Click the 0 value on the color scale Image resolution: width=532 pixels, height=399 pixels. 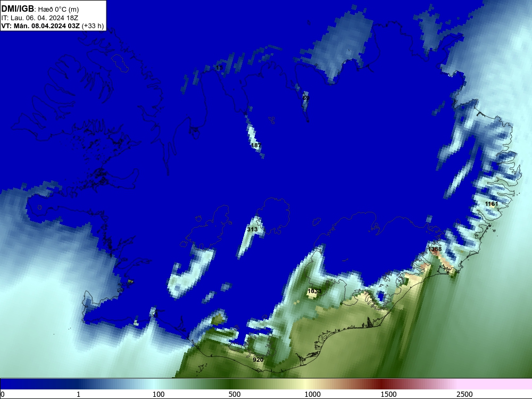[3, 394]
